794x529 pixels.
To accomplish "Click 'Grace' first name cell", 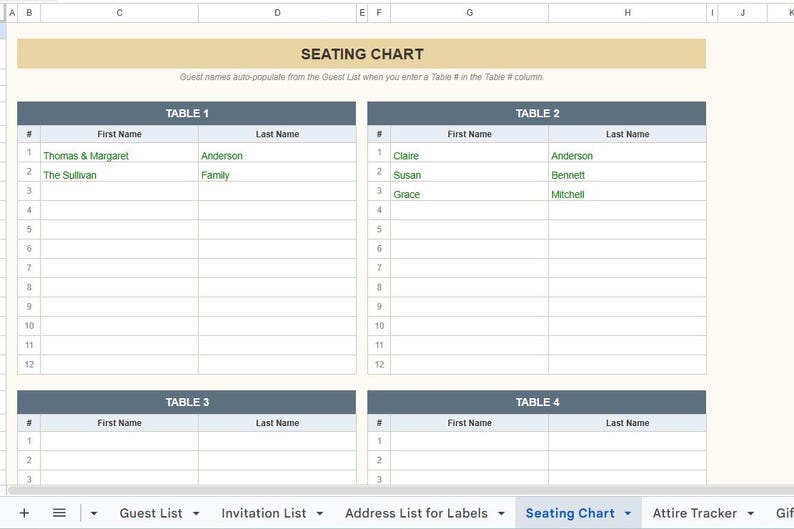I will point(469,191).
